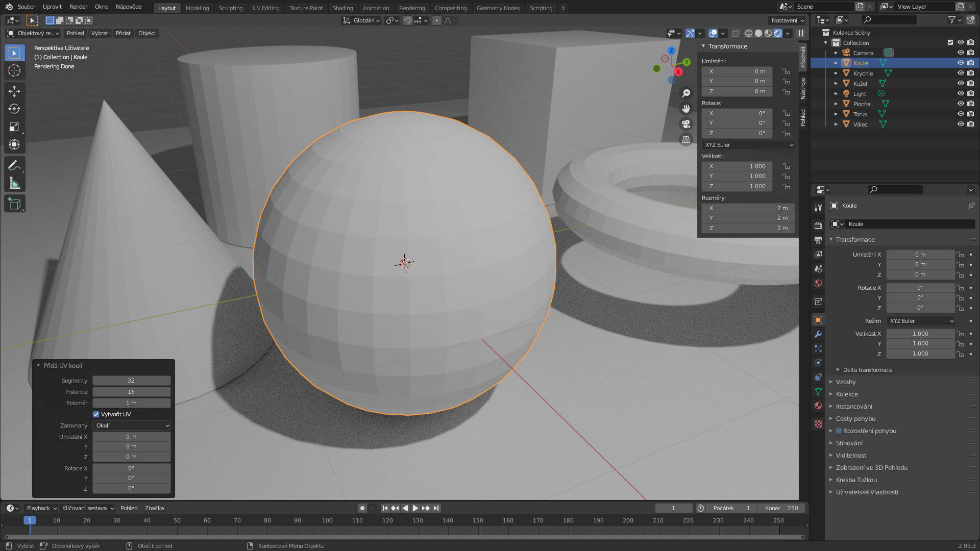Switch to rendered viewport shading

[778, 33]
